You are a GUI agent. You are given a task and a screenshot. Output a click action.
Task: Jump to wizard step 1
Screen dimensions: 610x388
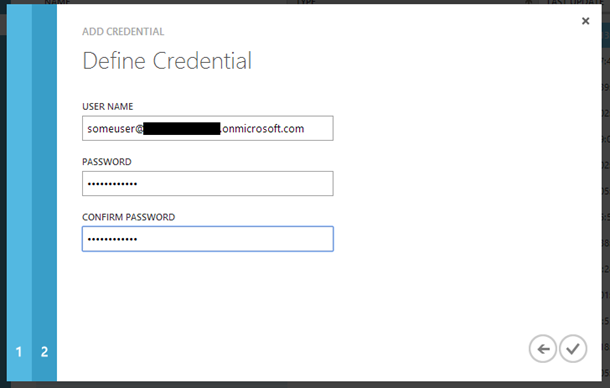[x=19, y=193]
